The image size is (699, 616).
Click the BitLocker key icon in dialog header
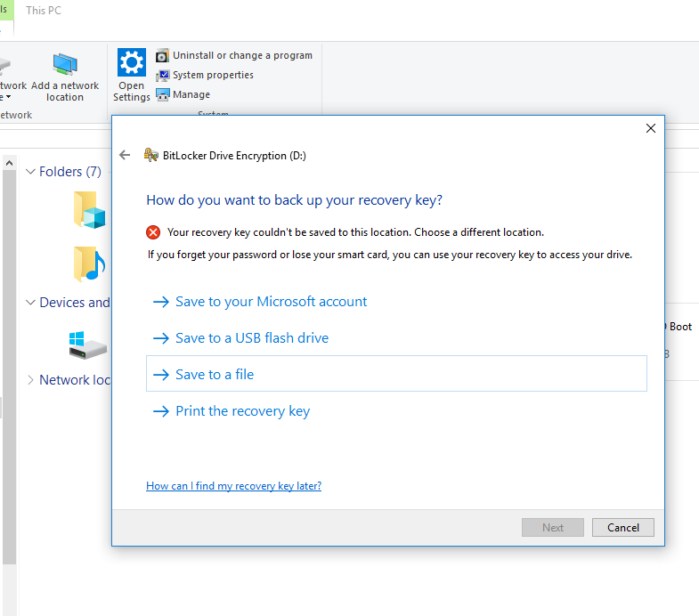pyautogui.click(x=151, y=155)
